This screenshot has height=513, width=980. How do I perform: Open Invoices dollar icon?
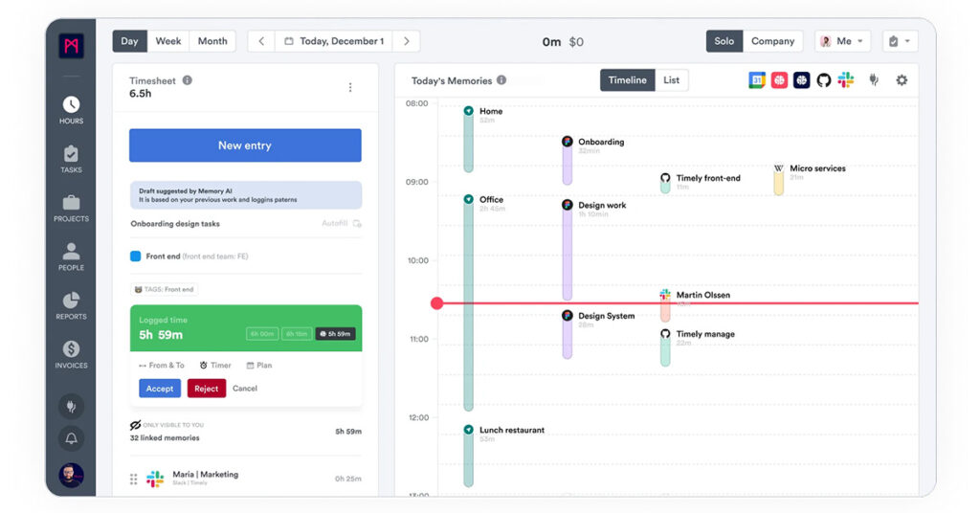[x=71, y=353]
